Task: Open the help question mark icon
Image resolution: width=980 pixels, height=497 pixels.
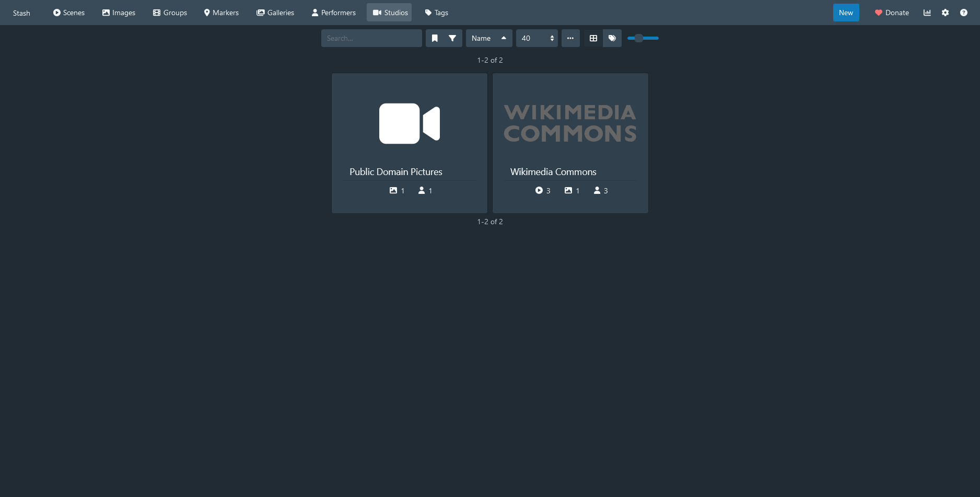Action: tap(964, 13)
